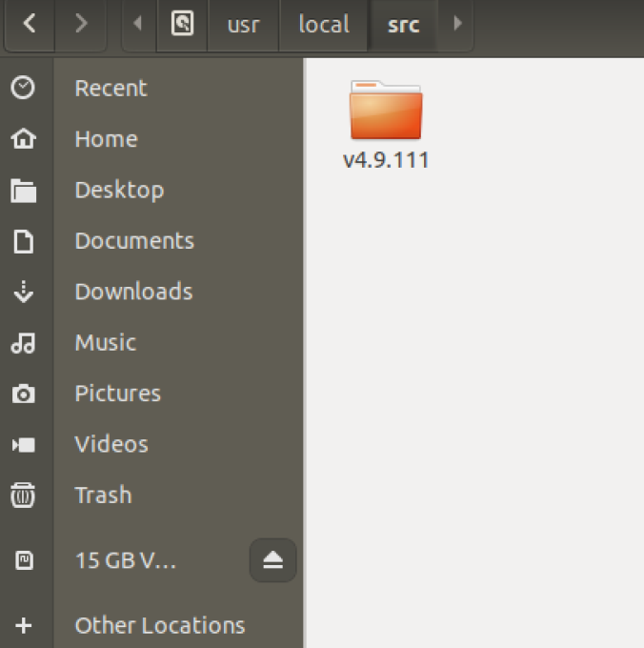Image resolution: width=644 pixels, height=648 pixels.
Task: Select the src path segment
Action: (403, 24)
